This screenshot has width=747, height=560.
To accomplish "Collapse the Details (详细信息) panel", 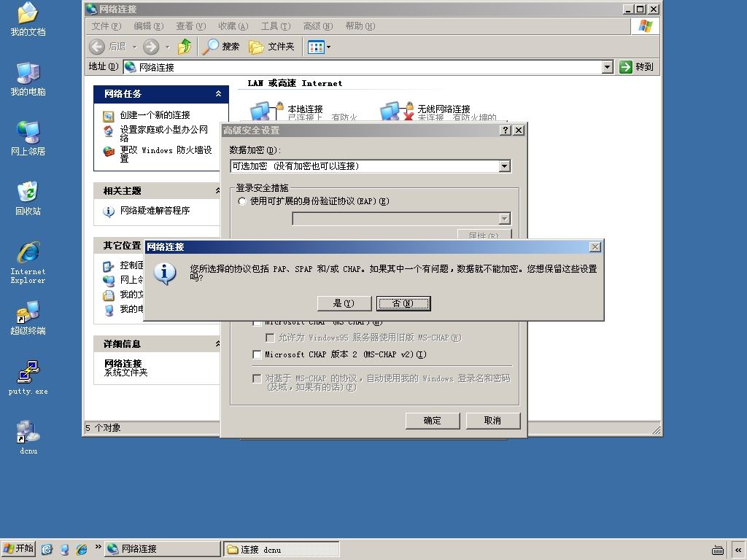I will pos(217,344).
